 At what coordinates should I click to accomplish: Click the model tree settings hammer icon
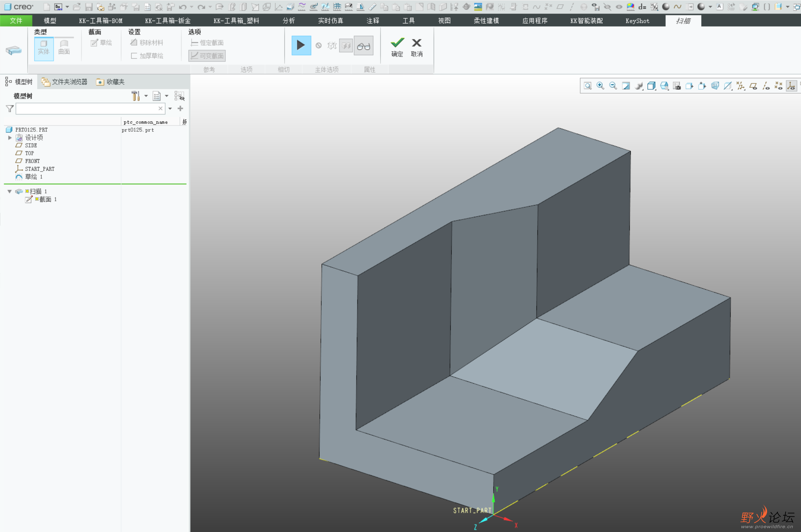point(136,96)
